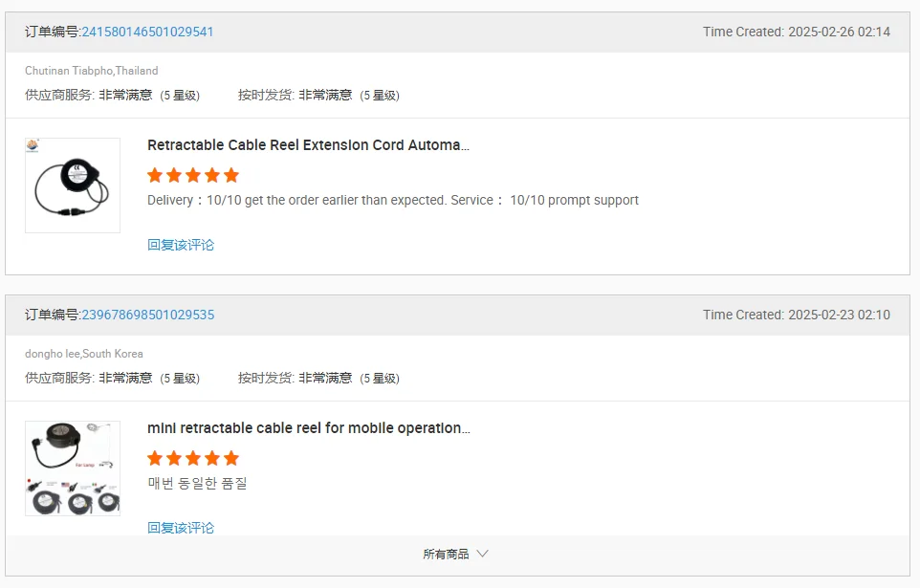Click the Delivery 10/10 review text
920x588 pixels.
392,200
